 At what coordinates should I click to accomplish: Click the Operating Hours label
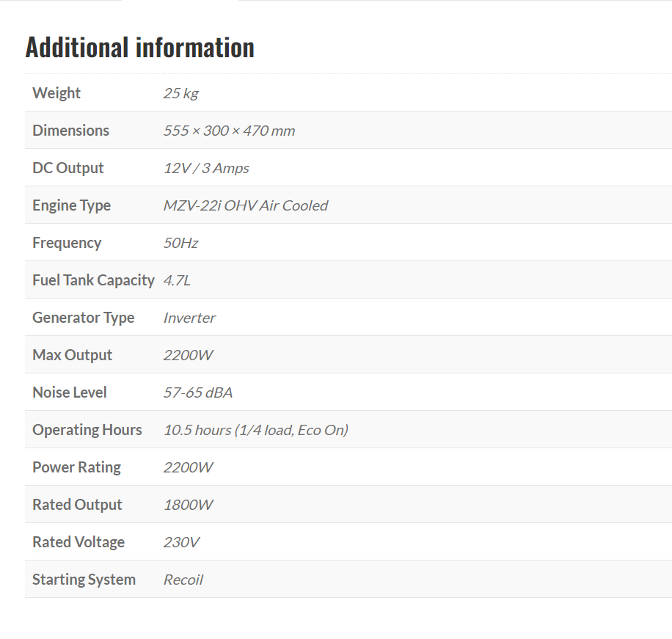click(x=87, y=430)
